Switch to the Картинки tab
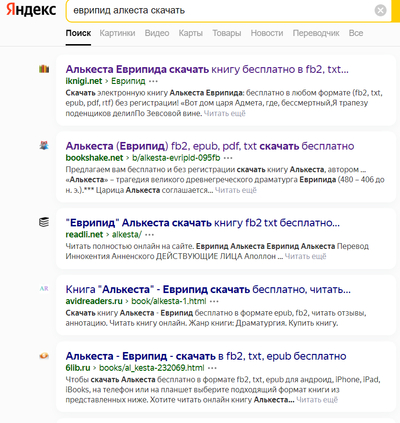Viewport: 400px width, 423px height. 117,33
